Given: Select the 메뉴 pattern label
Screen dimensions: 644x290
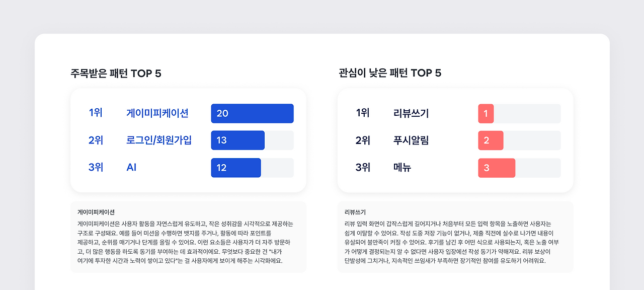Looking at the screenshot, I should point(403,168).
